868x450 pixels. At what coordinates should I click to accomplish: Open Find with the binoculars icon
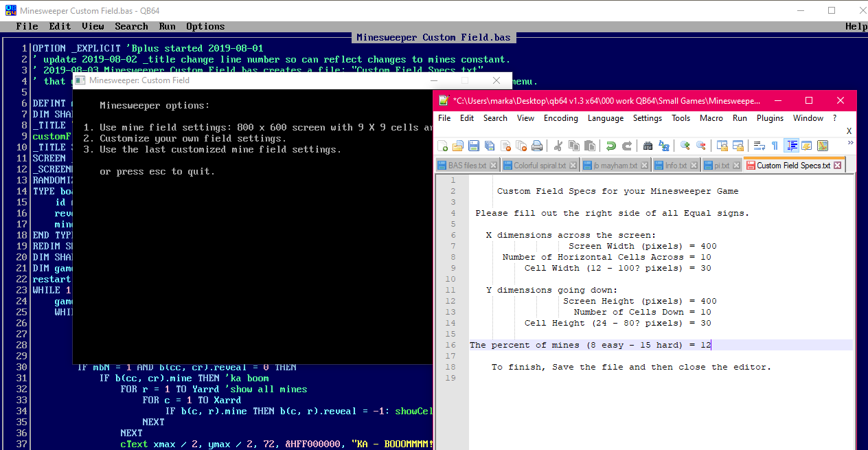648,146
